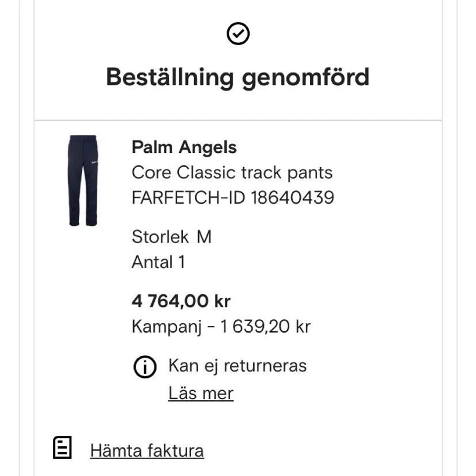Click the info icon beside Kan ej returneras
This screenshot has width=476, height=476.
(x=145, y=367)
